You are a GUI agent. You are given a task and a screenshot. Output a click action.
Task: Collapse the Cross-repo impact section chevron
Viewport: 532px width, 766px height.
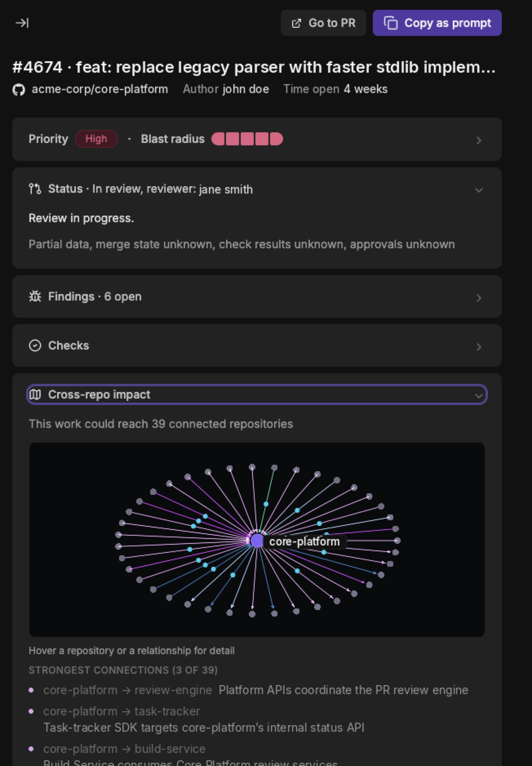pyautogui.click(x=479, y=395)
